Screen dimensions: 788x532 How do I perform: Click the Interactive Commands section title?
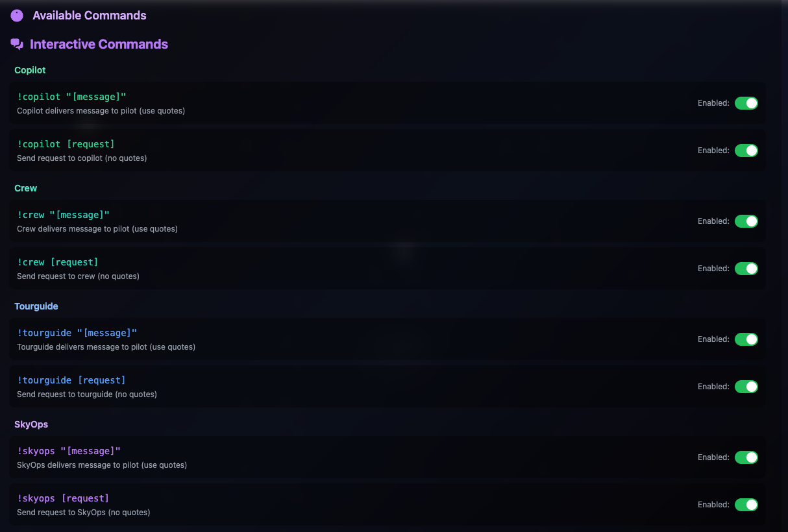[99, 44]
